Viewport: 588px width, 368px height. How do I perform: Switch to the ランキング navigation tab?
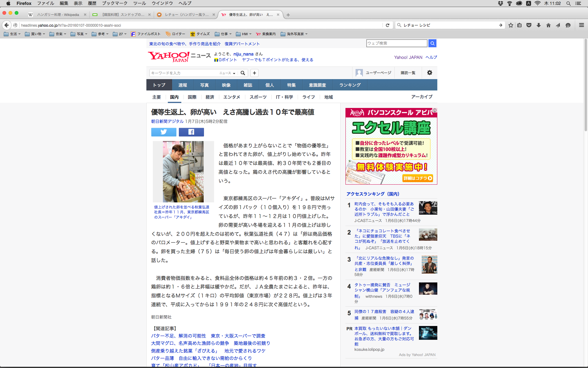[350, 85]
